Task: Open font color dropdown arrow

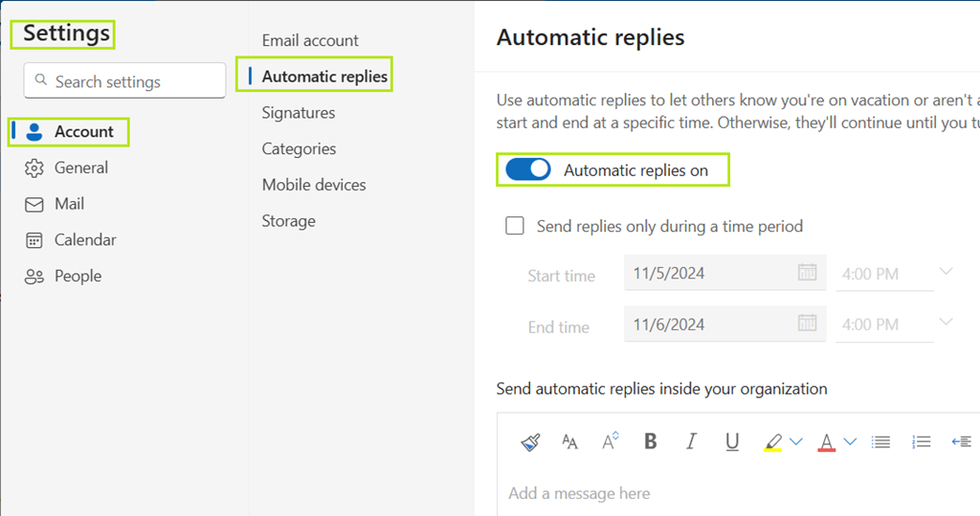Action: (x=849, y=441)
